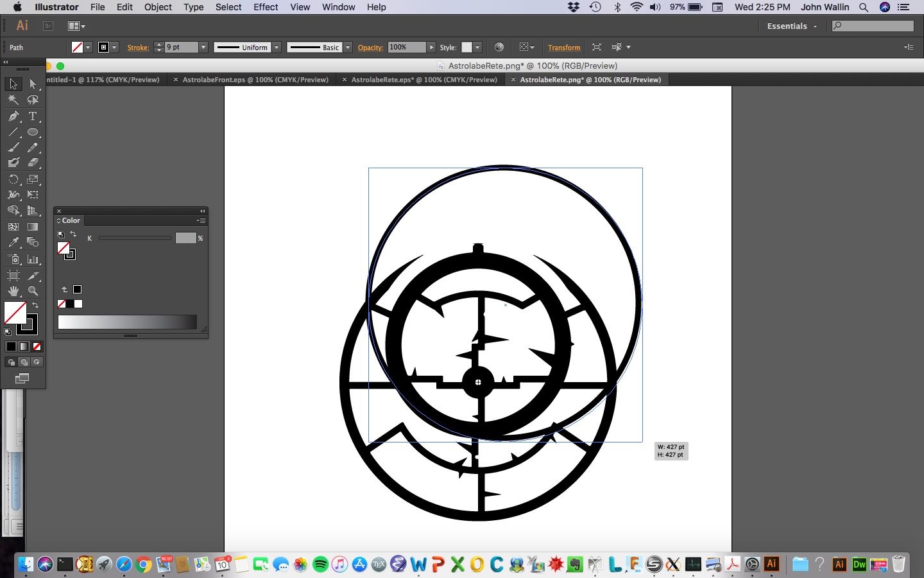
Task: Click the K slider in Color panel
Action: (x=135, y=238)
